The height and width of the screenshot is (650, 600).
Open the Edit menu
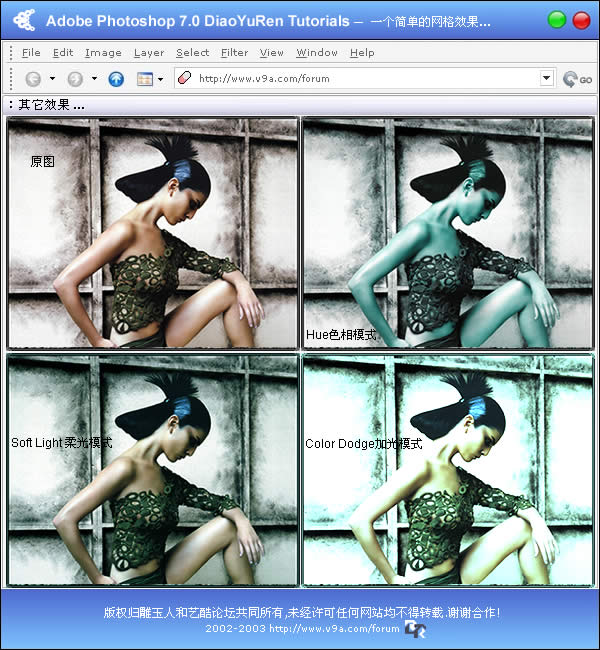[63, 53]
